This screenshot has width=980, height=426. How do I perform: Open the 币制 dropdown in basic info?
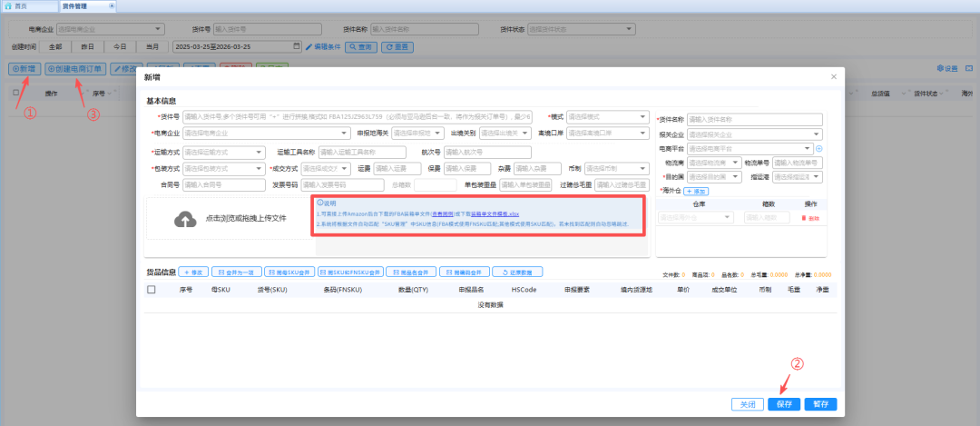(617, 169)
